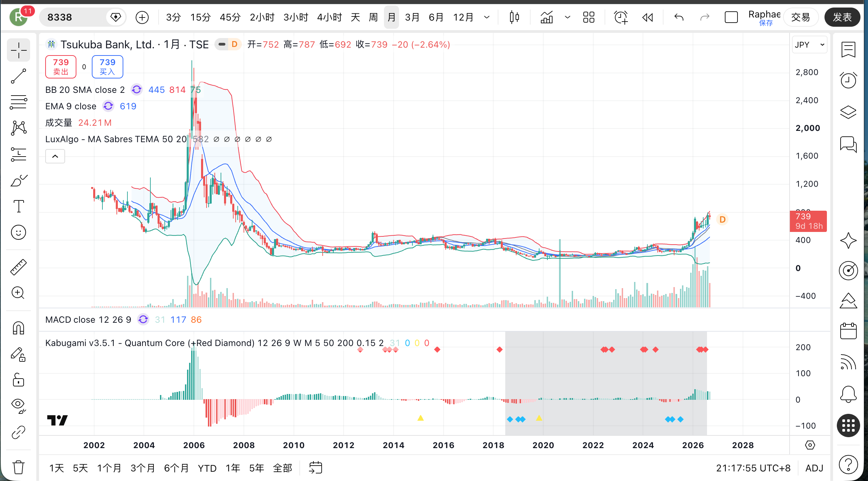Click the 739 卖出 sell button

(x=61, y=67)
